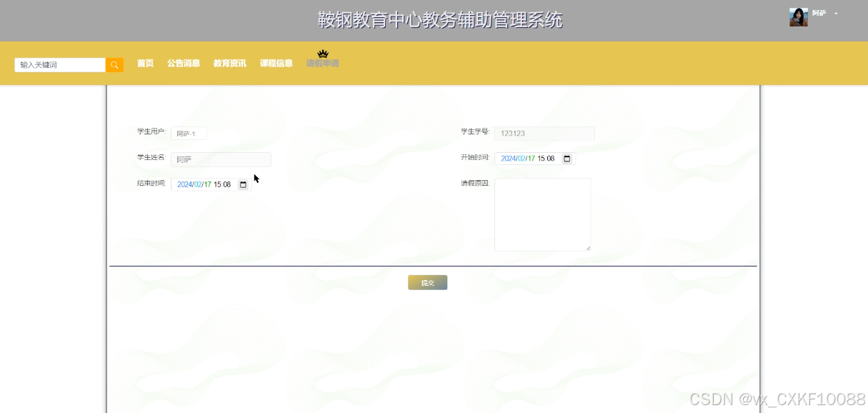This screenshot has height=413, width=868.
Task: Click the 学生学号 label
Action: pos(475,131)
